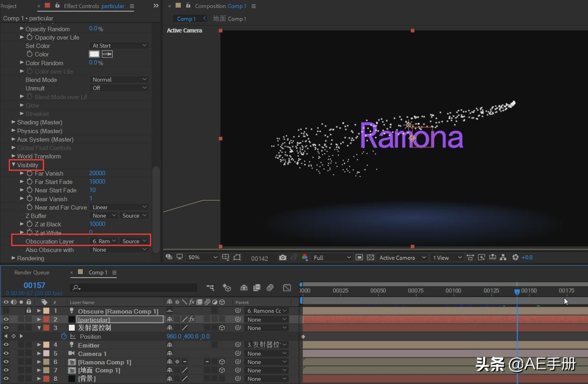This screenshot has width=588, height=384.
Task: Toggle 3D layer switch for 地面 Comp 1
Action: 222,370
